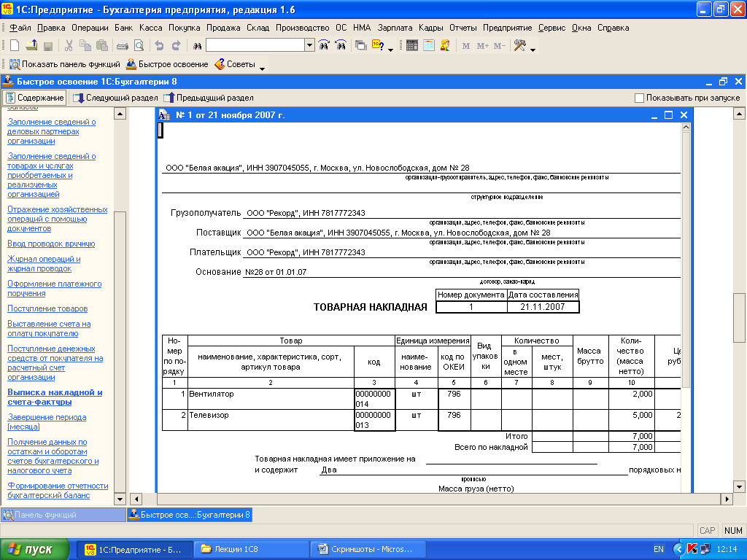The height and width of the screenshot is (560, 747).
Task: Click the hammer and wrench settings icon
Action: (x=519, y=45)
